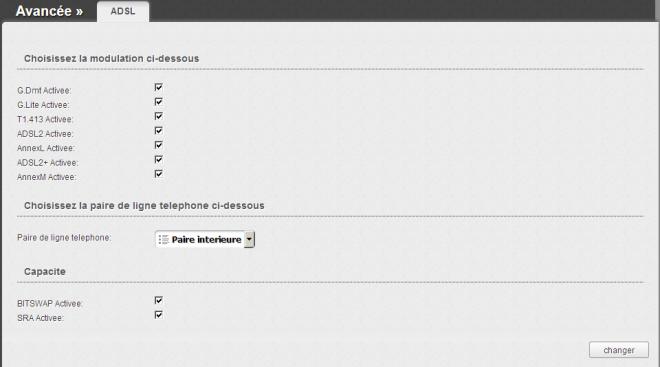The height and width of the screenshot is (367, 660).
Task: Disable the T1.413 Activee modulation
Action: pyautogui.click(x=158, y=116)
